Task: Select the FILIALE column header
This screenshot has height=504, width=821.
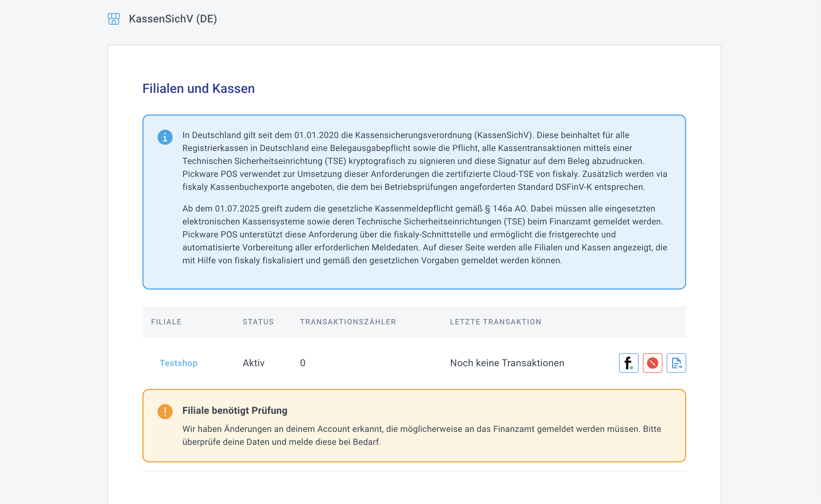Action: click(x=166, y=322)
